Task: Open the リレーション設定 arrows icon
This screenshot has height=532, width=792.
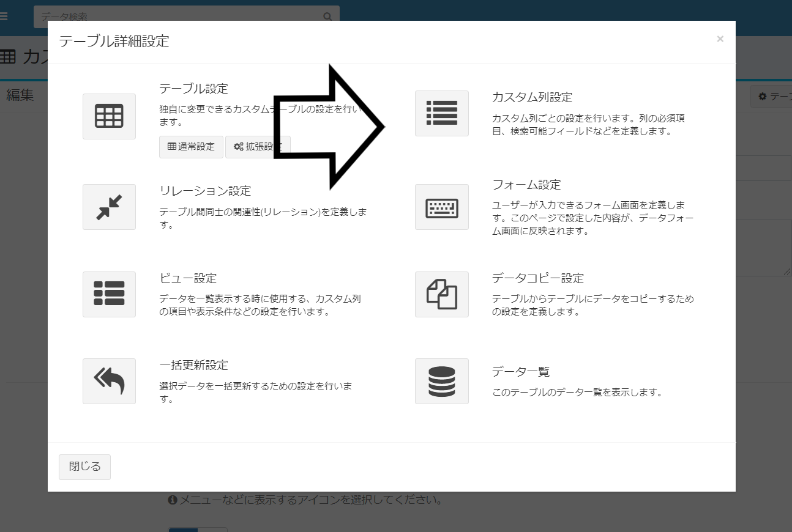Action: [x=109, y=207]
